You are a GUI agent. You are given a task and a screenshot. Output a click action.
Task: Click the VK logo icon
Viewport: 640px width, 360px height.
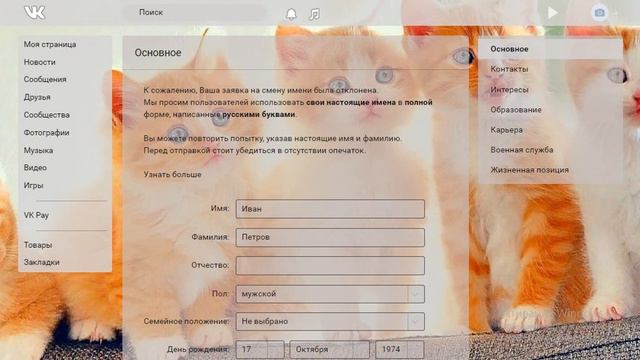click(35, 13)
